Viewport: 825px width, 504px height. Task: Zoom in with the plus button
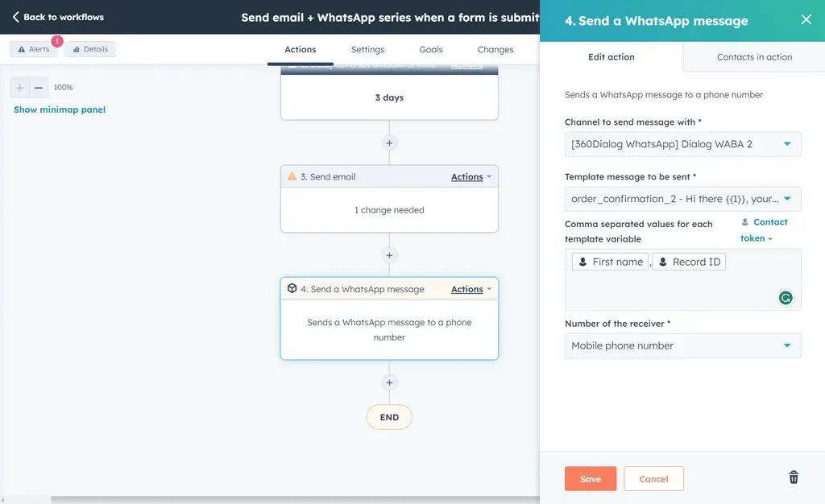[x=19, y=87]
